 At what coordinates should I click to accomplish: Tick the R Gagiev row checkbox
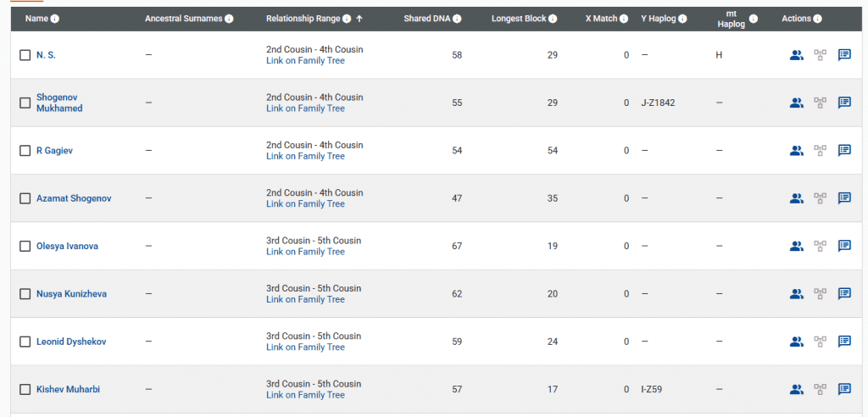click(x=25, y=151)
